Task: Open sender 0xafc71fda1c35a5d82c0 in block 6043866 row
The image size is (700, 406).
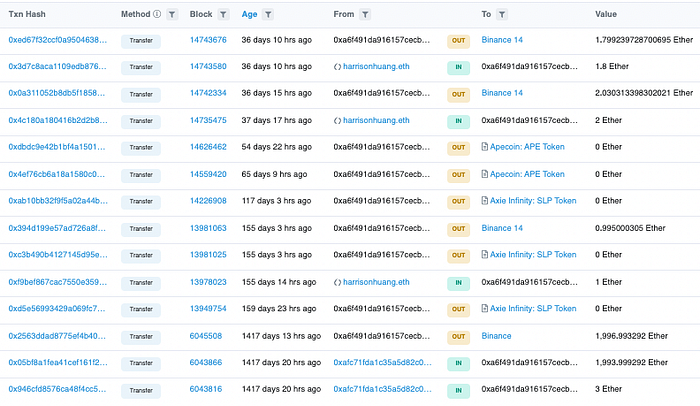Action: click(x=383, y=362)
